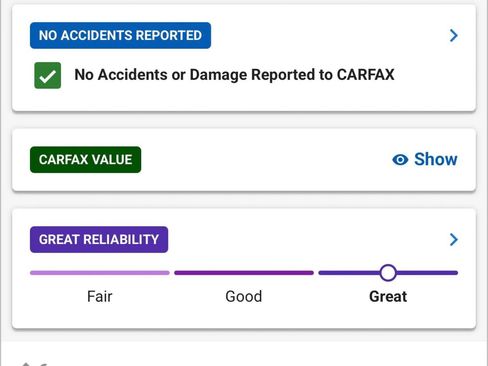Tap the NO ACCIDENTS REPORTED badge

point(120,35)
